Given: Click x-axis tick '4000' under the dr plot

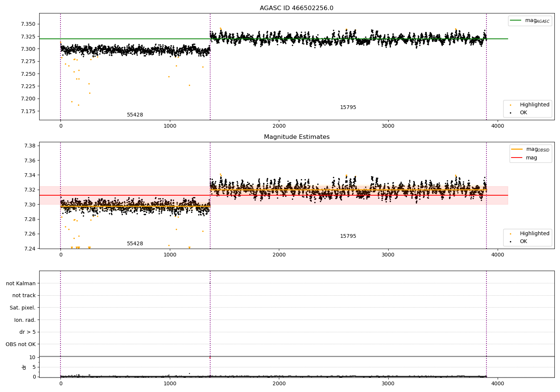Looking at the screenshot, I should (x=497, y=384).
